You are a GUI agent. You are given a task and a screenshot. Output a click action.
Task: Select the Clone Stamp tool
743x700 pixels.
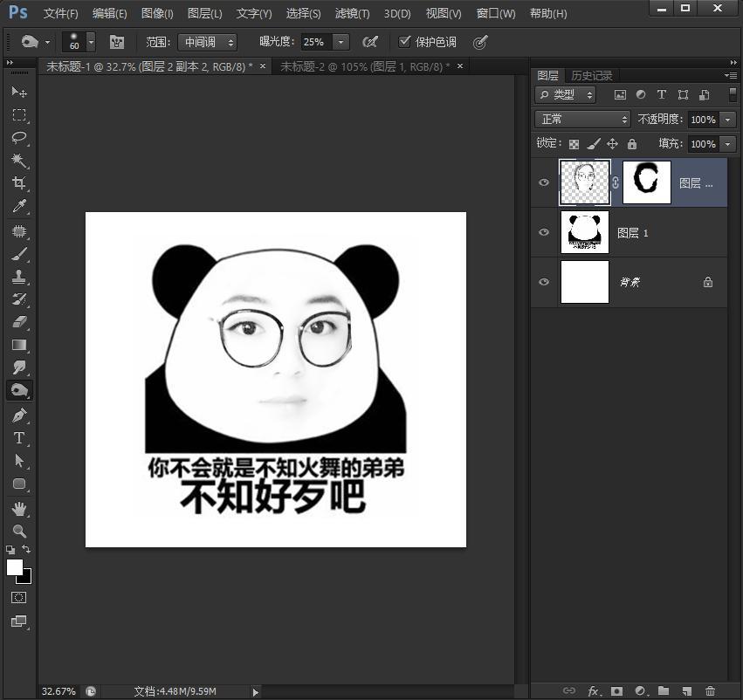[x=19, y=277]
